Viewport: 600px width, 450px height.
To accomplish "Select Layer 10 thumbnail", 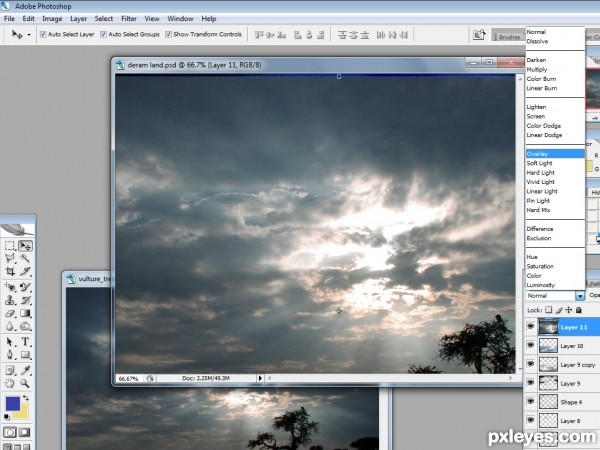I will pos(548,346).
